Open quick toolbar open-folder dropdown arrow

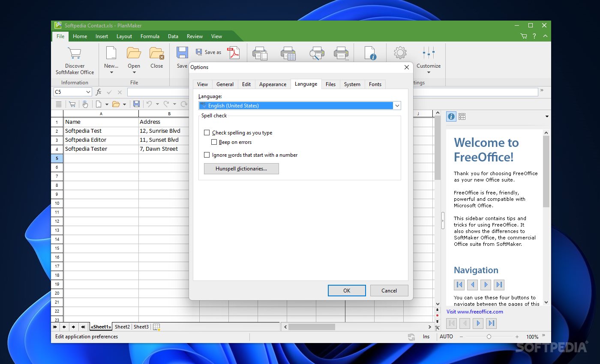coord(125,104)
